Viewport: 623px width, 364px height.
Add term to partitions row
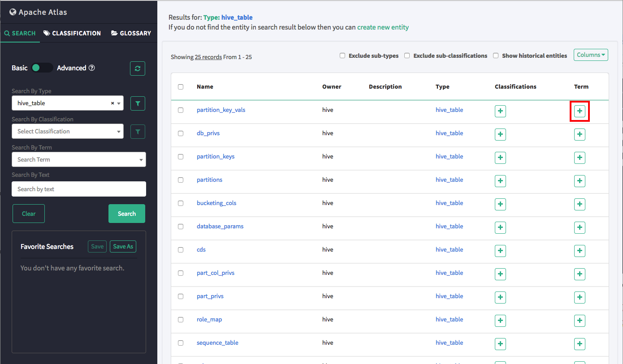[580, 181]
